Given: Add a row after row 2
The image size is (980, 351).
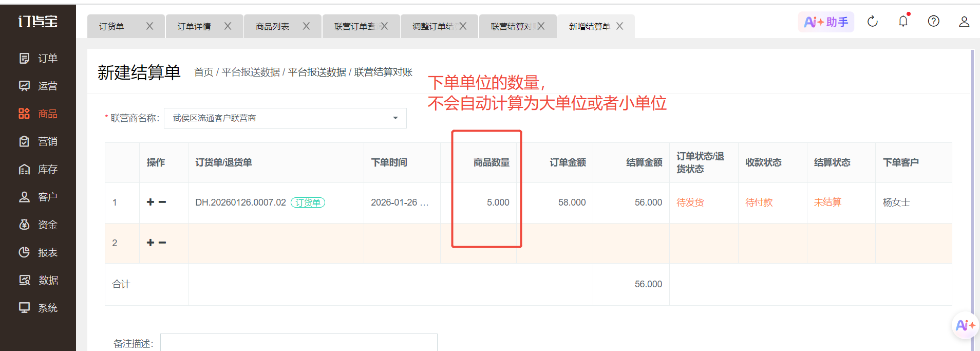Looking at the screenshot, I should (150, 243).
